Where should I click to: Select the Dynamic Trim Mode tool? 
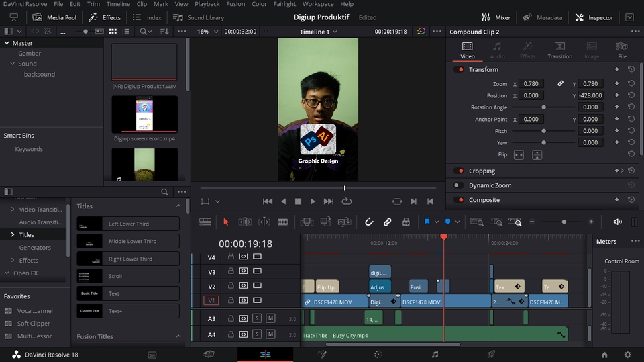(264, 222)
